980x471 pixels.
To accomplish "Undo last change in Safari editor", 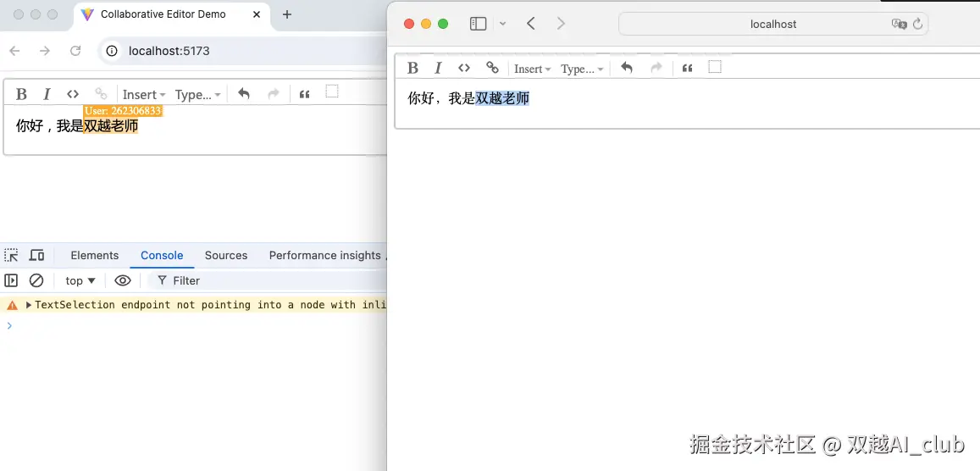I will (627, 68).
